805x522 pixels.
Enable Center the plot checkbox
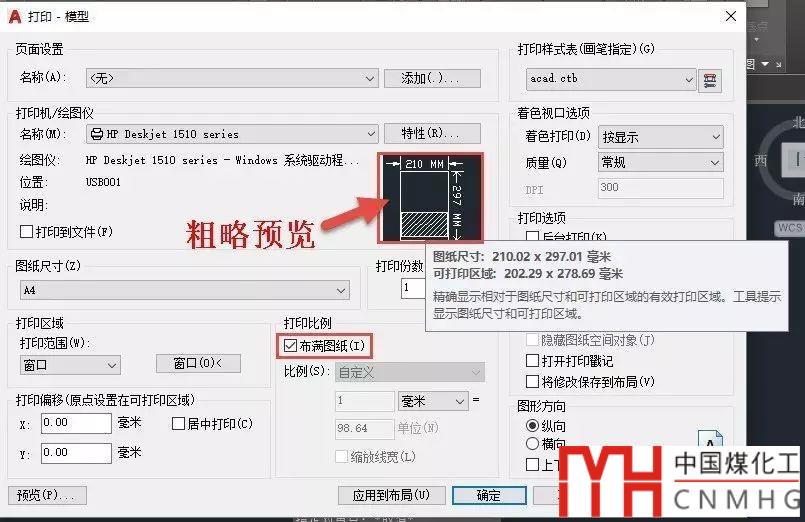point(178,423)
